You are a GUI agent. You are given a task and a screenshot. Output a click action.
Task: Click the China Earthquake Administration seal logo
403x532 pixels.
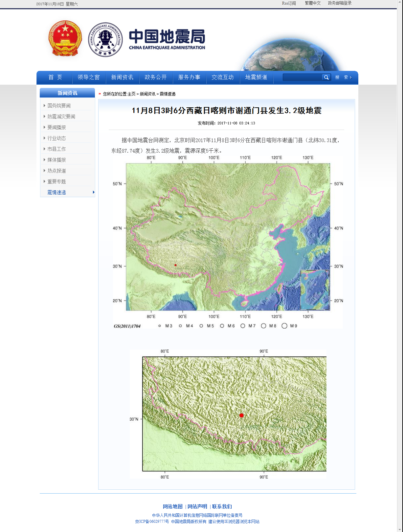click(x=105, y=40)
